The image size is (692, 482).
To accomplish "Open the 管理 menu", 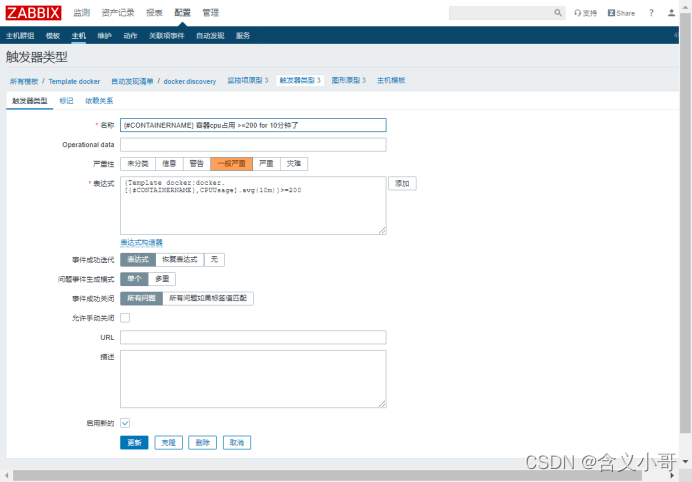I will coord(211,13).
